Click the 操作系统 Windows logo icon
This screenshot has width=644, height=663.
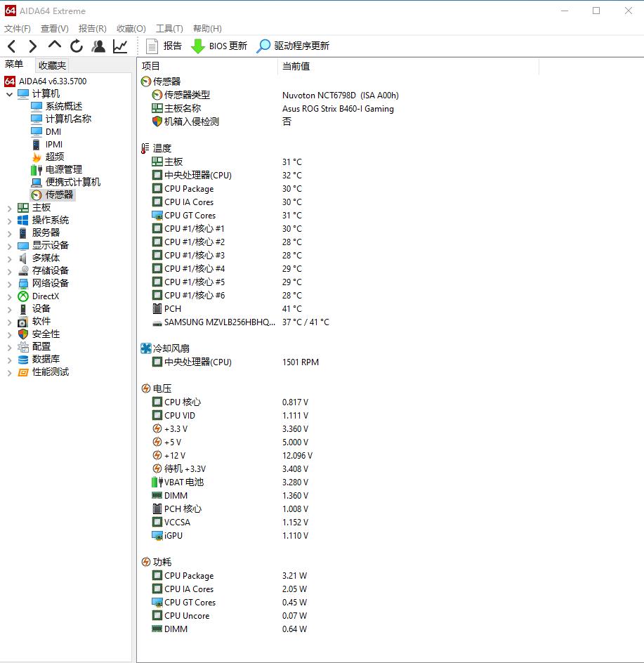pos(23,221)
